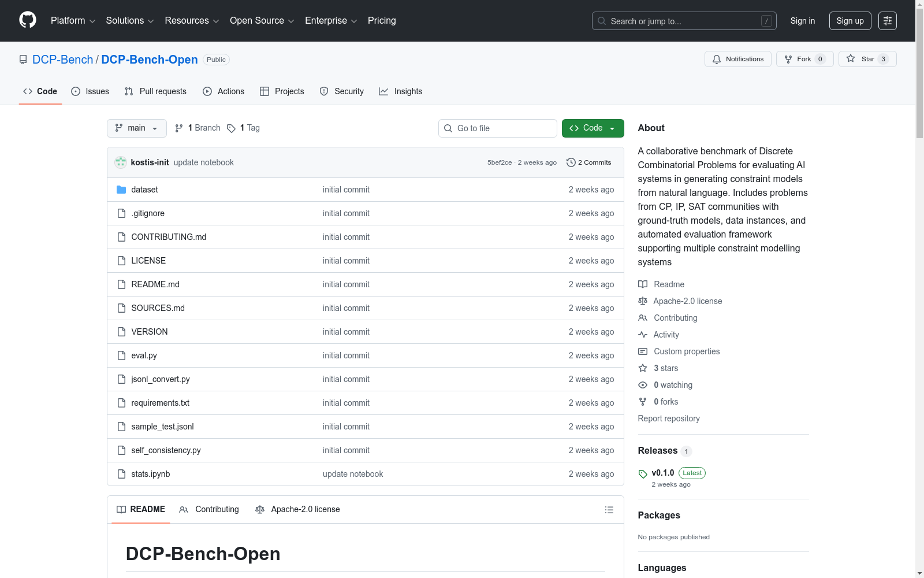Click Report repository link
The image size is (924, 578).
(x=669, y=418)
